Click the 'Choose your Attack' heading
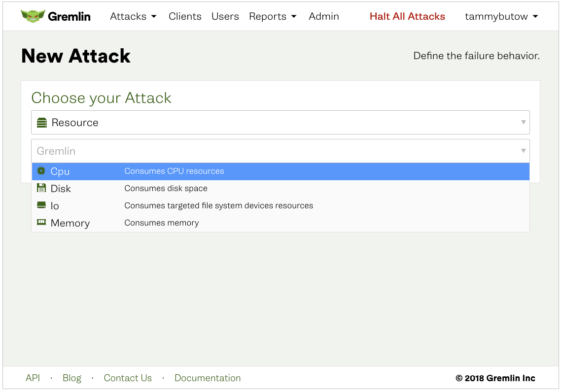Viewport: 562px width, 392px height. point(102,98)
